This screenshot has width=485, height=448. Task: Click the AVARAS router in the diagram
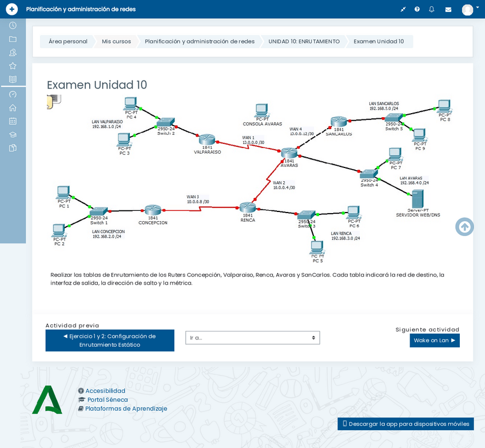point(289,153)
